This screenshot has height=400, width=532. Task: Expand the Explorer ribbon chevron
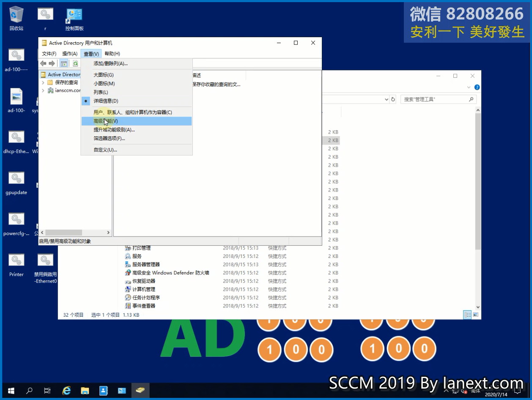click(x=469, y=88)
